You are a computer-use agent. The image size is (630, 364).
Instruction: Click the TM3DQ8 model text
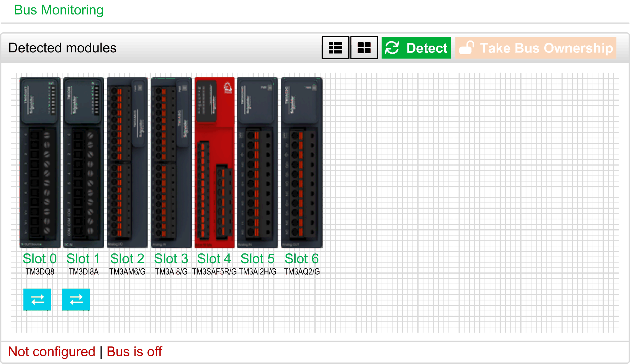[40, 272]
